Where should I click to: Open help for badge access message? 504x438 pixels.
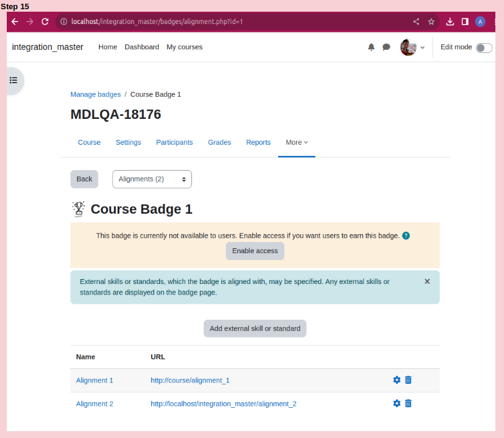406,235
